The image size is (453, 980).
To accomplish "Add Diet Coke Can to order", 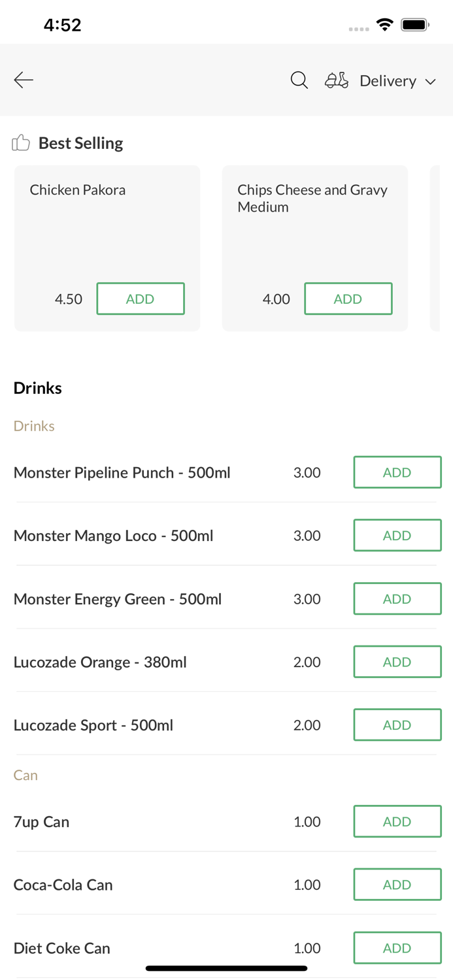I will tap(397, 948).
